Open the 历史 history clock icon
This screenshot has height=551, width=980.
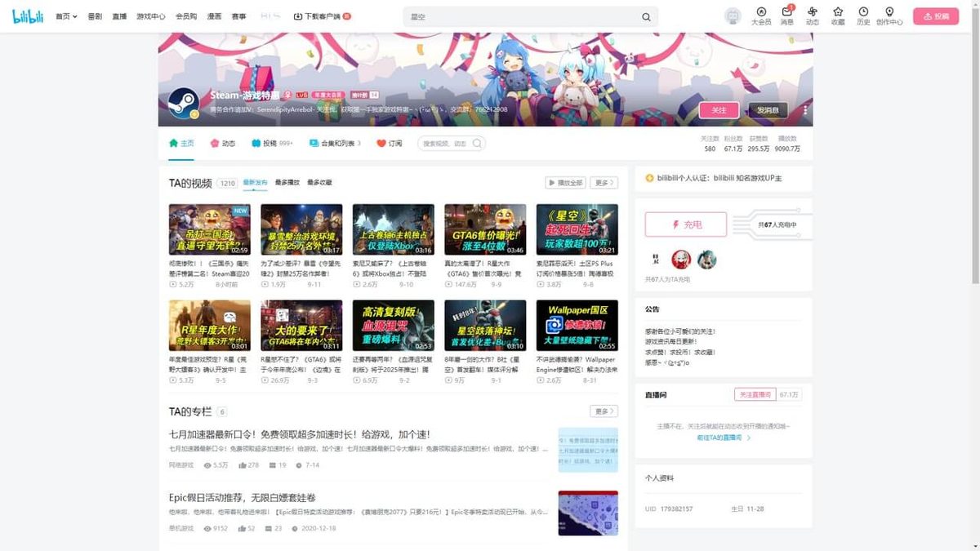point(863,16)
